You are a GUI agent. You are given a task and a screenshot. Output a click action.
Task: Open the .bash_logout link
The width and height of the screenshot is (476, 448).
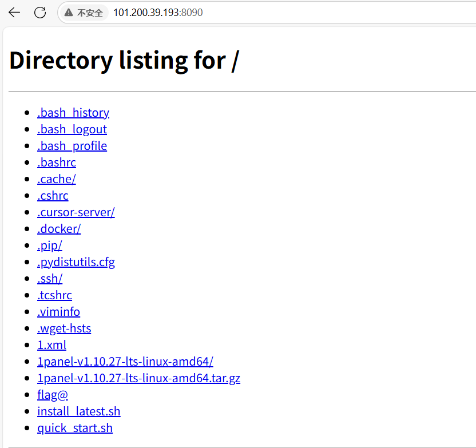tap(72, 129)
